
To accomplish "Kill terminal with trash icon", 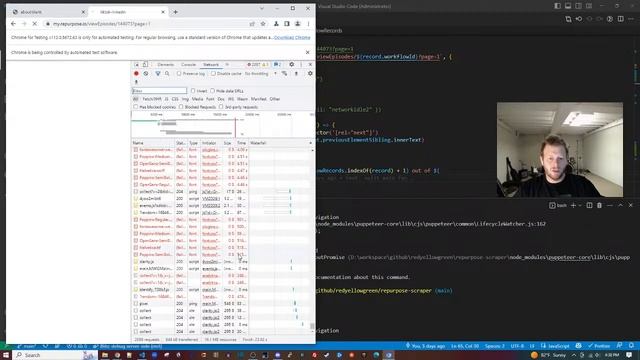I will click(x=599, y=205).
